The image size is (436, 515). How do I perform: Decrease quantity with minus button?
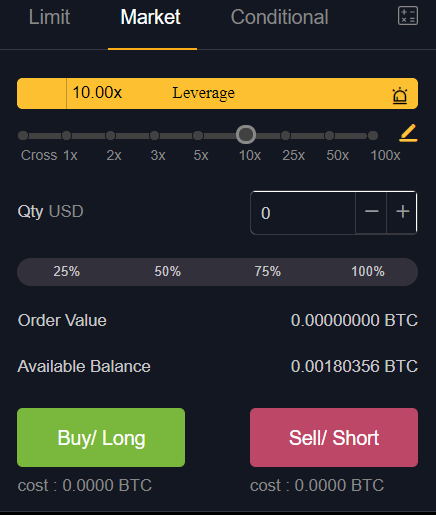(x=371, y=212)
